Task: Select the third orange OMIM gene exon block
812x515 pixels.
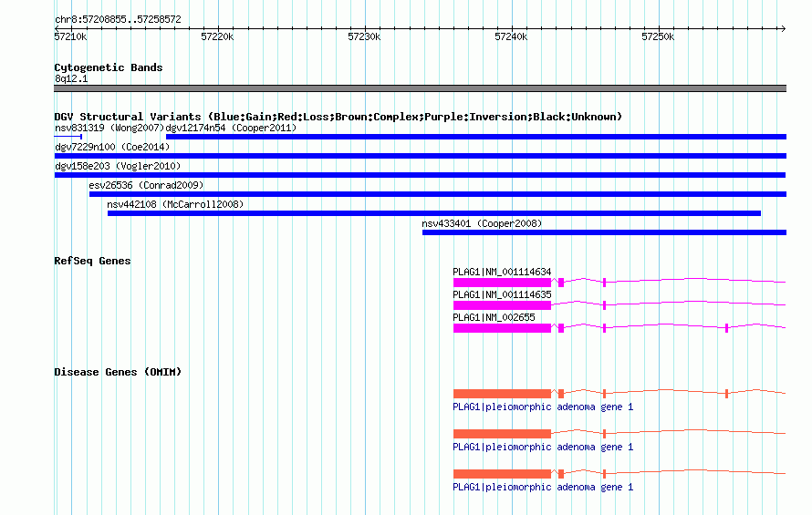Action: [502, 474]
